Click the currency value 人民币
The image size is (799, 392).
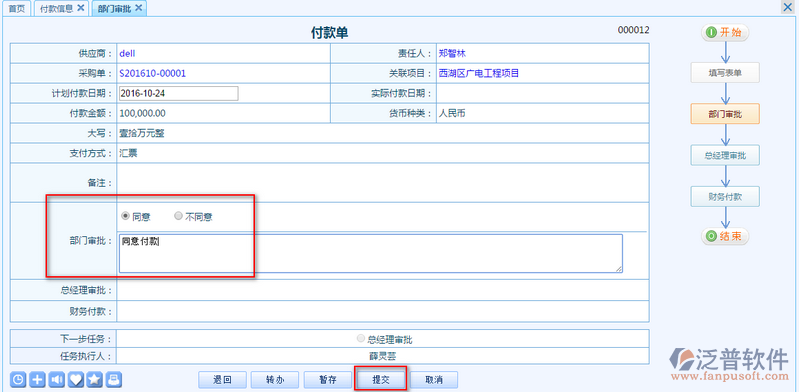pos(452,114)
